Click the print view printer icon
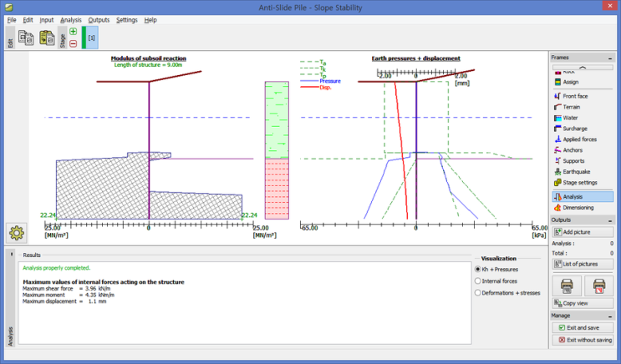621x364 pixels. pos(567,286)
